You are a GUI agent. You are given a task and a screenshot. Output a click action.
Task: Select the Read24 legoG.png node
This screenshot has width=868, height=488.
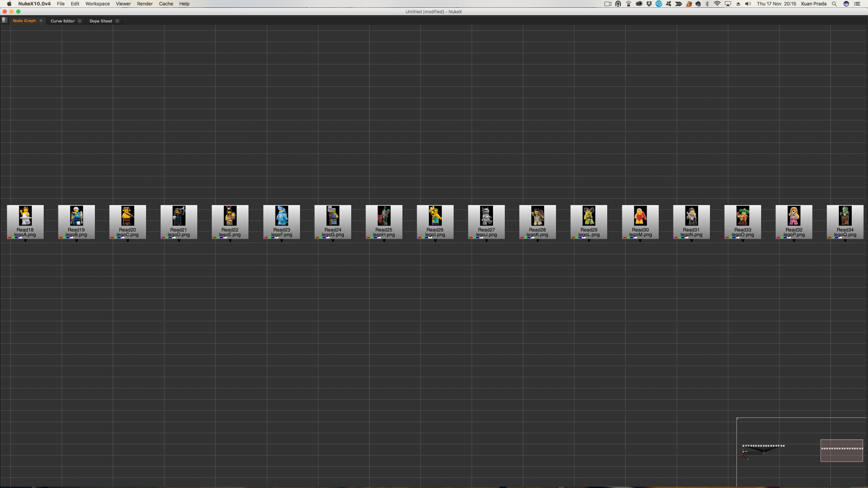pos(333,222)
